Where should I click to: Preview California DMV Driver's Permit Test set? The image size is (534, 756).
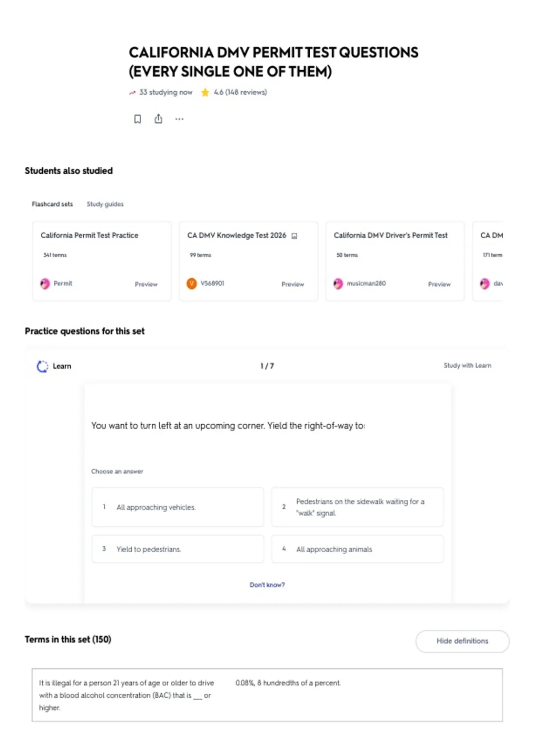pyautogui.click(x=439, y=284)
